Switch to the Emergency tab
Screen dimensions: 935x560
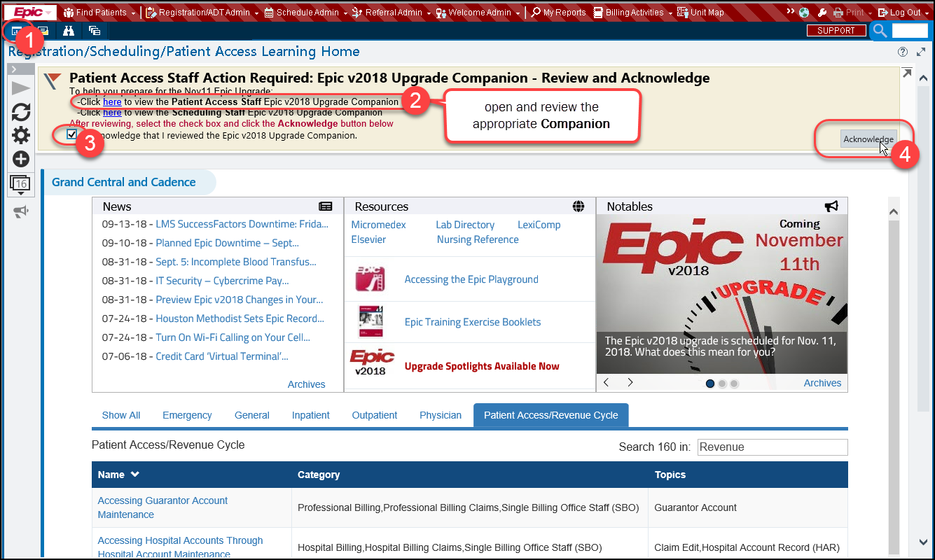point(187,415)
